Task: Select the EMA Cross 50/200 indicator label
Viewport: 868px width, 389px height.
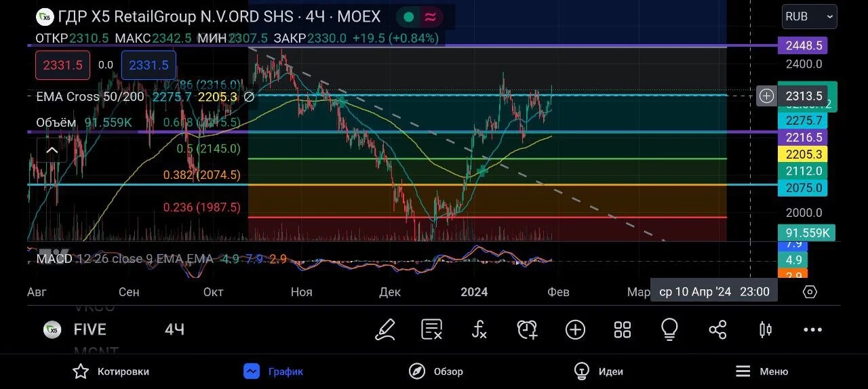Action: point(90,97)
